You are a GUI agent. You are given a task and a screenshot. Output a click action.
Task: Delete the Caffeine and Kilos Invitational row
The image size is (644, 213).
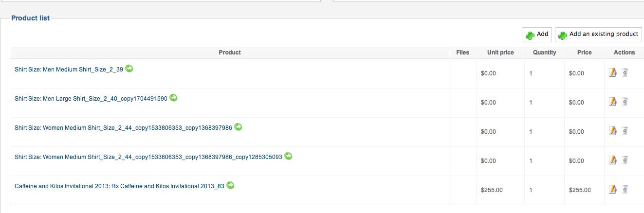[x=625, y=189]
